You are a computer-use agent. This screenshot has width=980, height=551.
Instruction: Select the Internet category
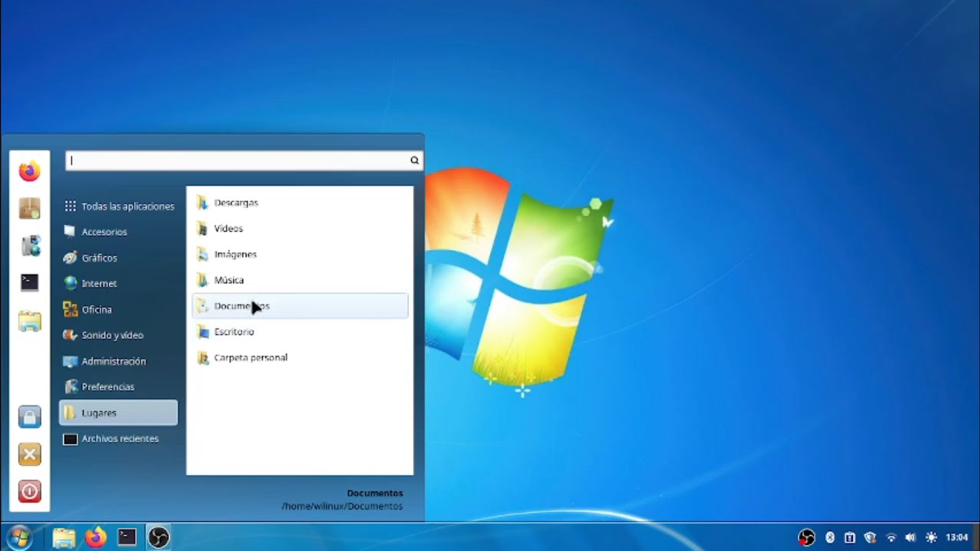tap(119, 283)
